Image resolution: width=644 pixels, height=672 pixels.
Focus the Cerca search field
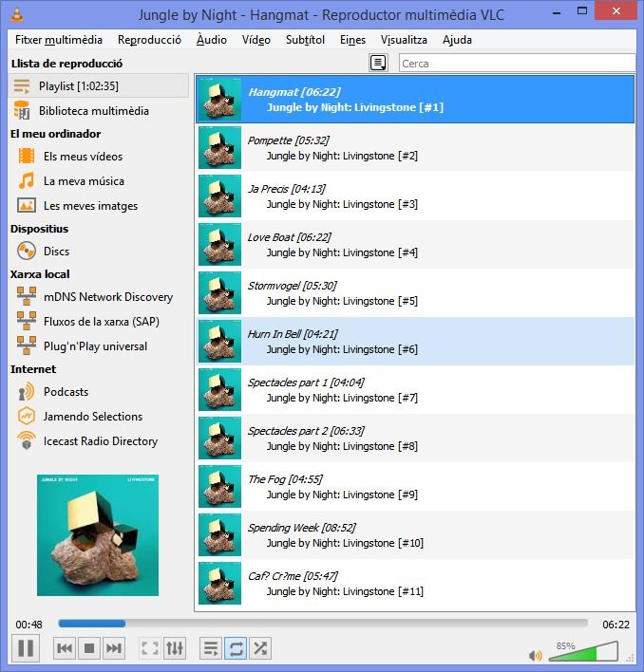pos(517,63)
